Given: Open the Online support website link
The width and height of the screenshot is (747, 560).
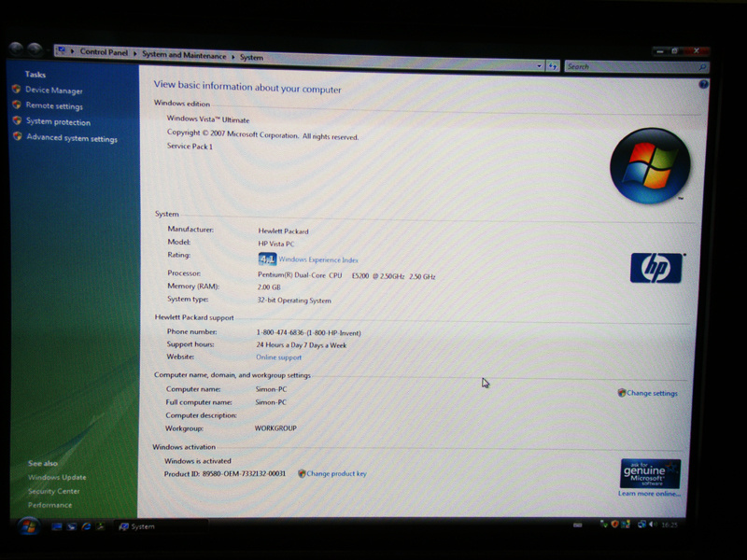Looking at the screenshot, I should [278, 357].
